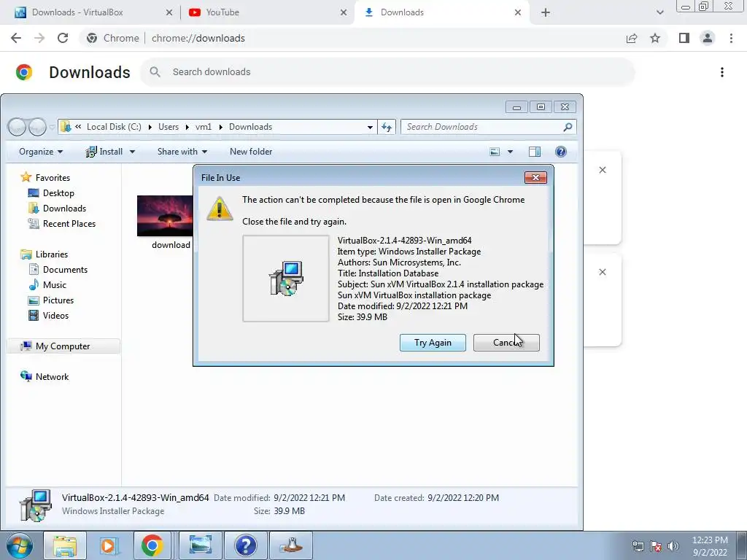Reload the Chrome page
Screen dimensions: 747x560
click(x=63, y=38)
